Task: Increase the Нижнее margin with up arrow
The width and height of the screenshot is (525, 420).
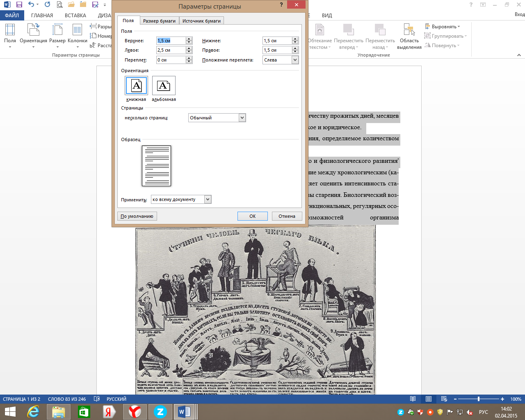Action: pos(295,39)
